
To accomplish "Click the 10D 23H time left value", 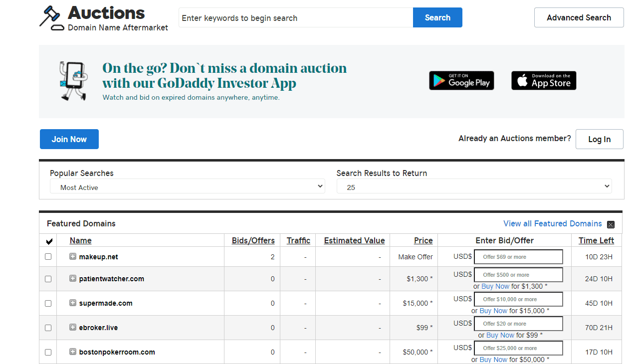I will pyautogui.click(x=599, y=257).
